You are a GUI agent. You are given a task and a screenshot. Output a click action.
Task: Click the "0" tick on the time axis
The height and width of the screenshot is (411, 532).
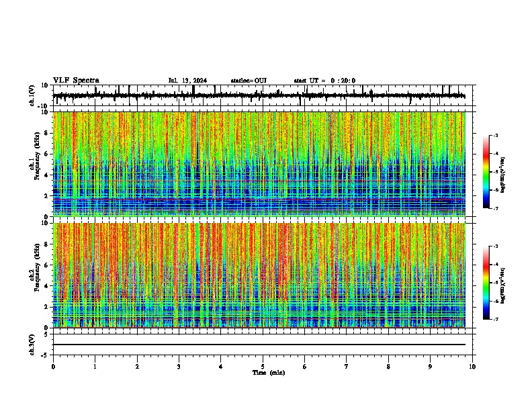click(x=53, y=367)
